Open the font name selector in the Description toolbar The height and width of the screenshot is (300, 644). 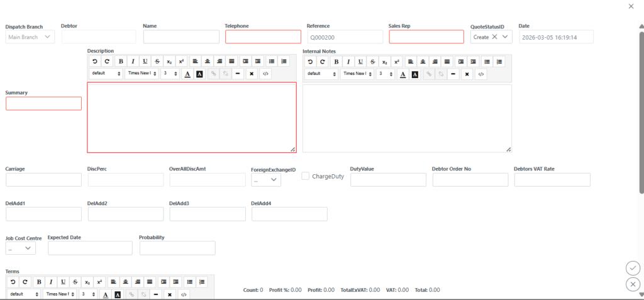click(x=141, y=74)
